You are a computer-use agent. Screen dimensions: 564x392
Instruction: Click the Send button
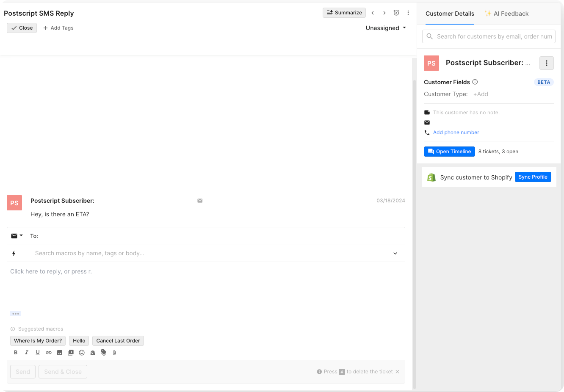[23, 372]
